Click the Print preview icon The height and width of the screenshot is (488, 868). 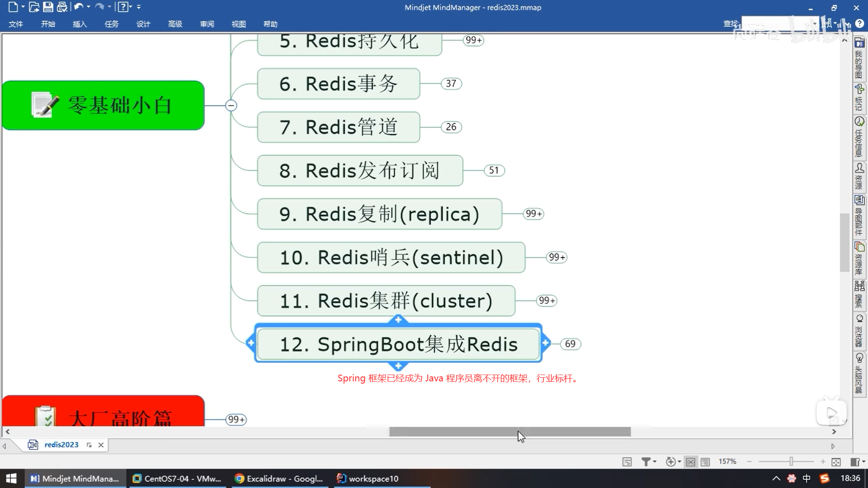[62, 7]
